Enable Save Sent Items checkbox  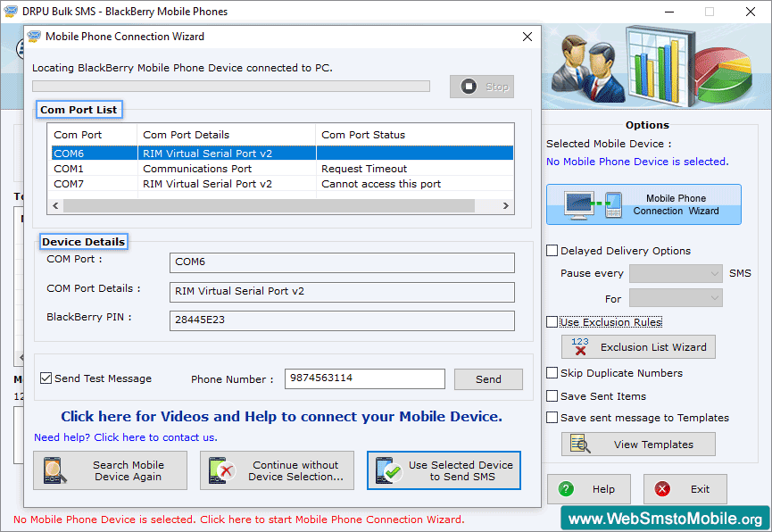point(552,396)
